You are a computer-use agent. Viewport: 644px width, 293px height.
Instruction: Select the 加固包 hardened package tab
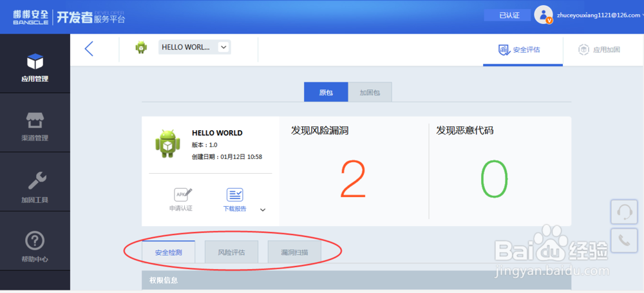point(370,92)
